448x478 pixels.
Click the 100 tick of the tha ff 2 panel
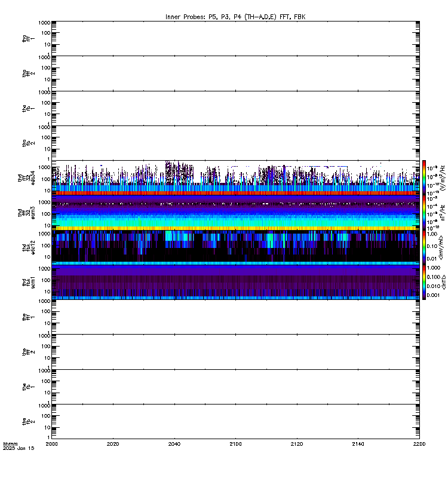coord(46,68)
